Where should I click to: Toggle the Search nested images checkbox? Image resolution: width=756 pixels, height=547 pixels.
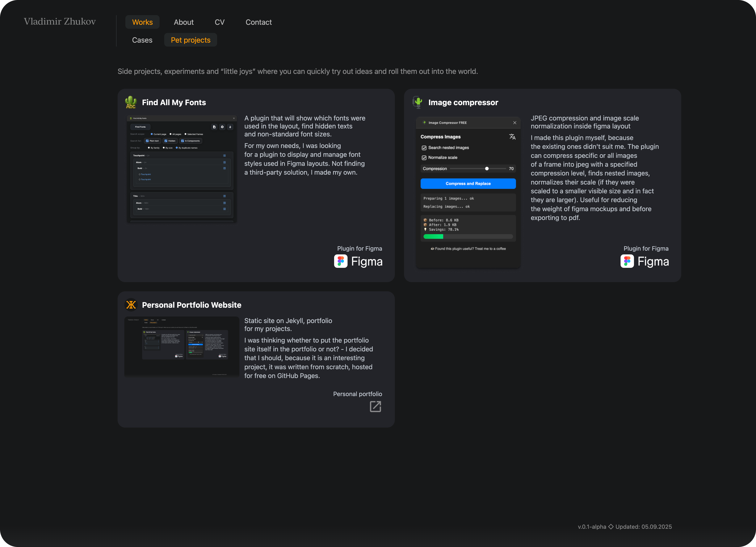coord(424,148)
